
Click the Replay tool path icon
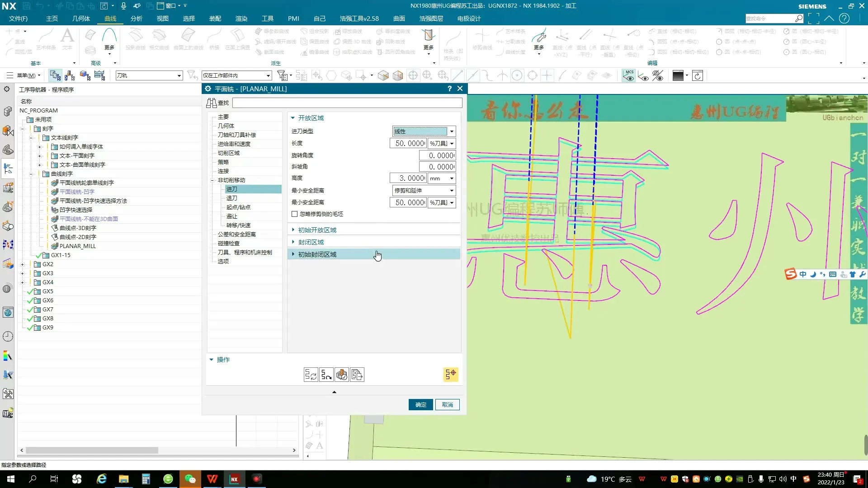click(x=326, y=375)
